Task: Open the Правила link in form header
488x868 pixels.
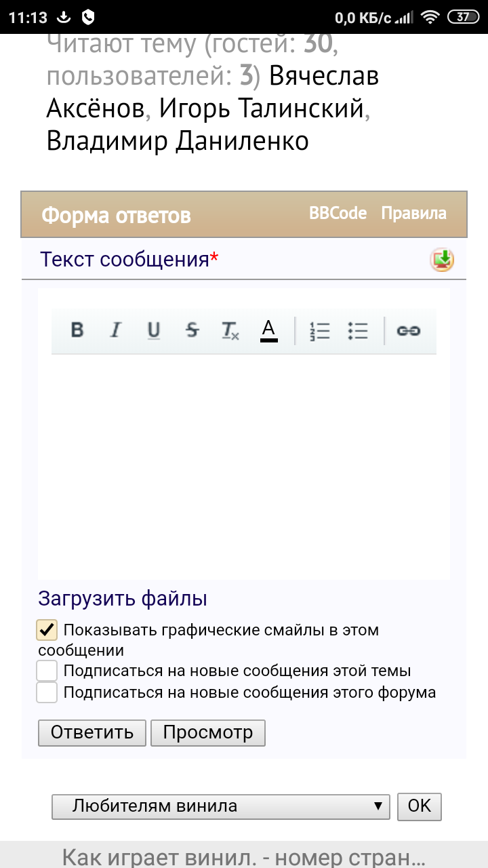Action: coord(413,214)
